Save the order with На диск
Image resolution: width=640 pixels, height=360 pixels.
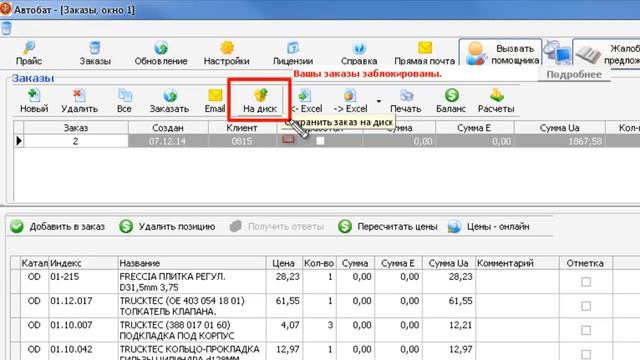click(x=260, y=101)
